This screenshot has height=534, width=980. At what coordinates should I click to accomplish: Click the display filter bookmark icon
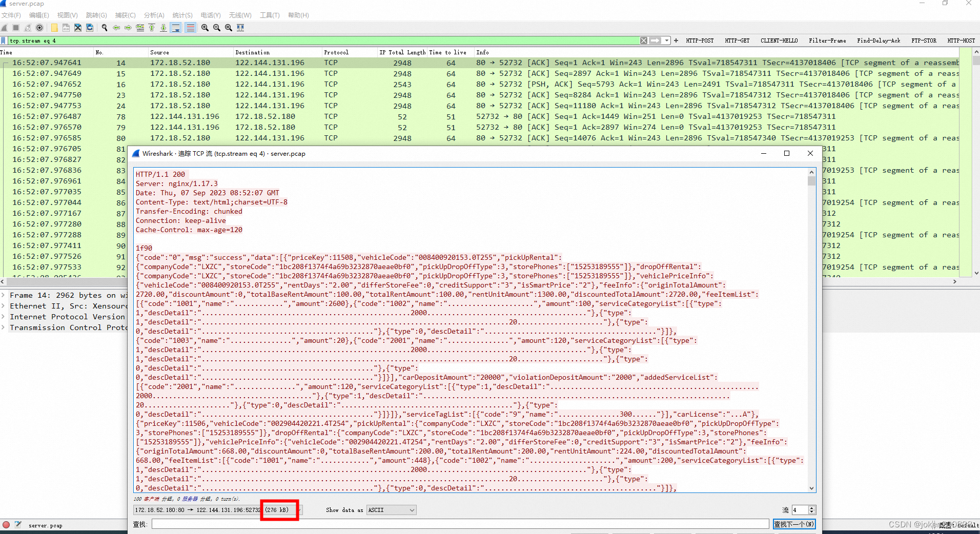click(4, 40)
